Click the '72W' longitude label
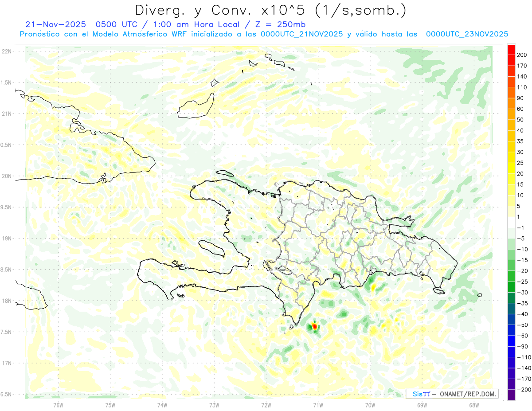The image size is (532, 411). (266, 405)
